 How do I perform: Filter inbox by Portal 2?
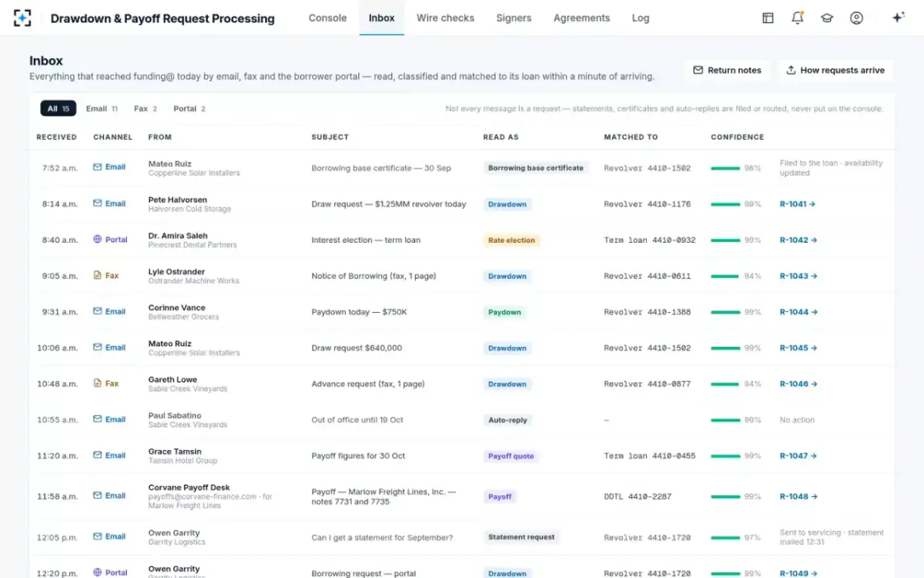(189, 109)
